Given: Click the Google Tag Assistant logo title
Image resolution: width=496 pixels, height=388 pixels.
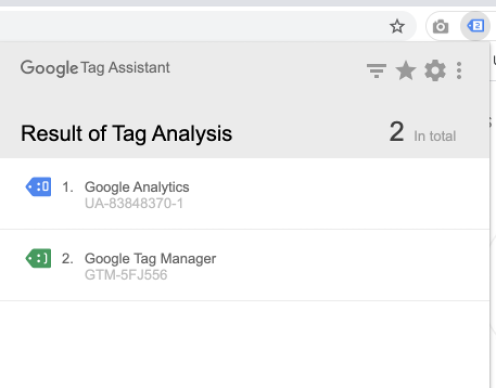Looking at the screenshot, I should 95,68.
